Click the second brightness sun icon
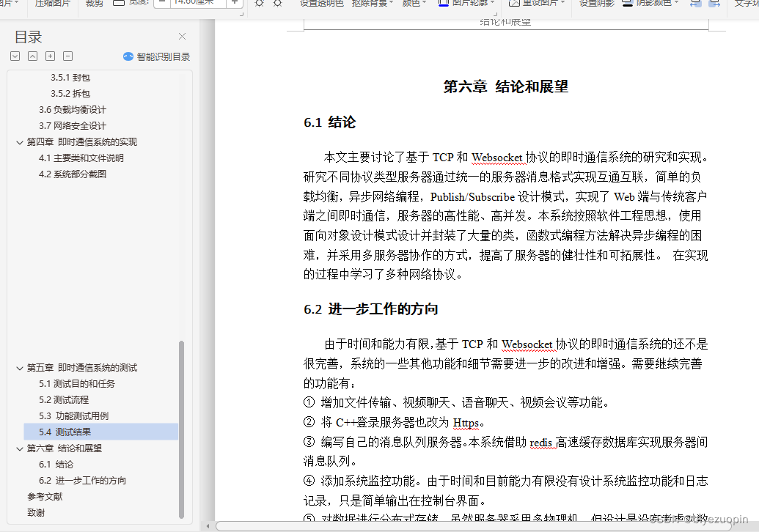This screenshot has width=759, height=532. point(277,4)
